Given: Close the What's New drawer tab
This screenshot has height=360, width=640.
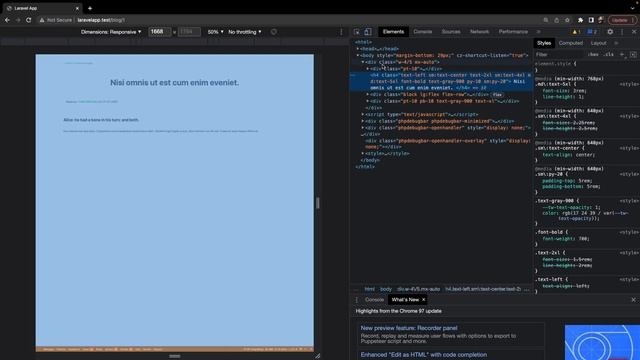Looking at the screenshot, I should [x=424, y=300].
